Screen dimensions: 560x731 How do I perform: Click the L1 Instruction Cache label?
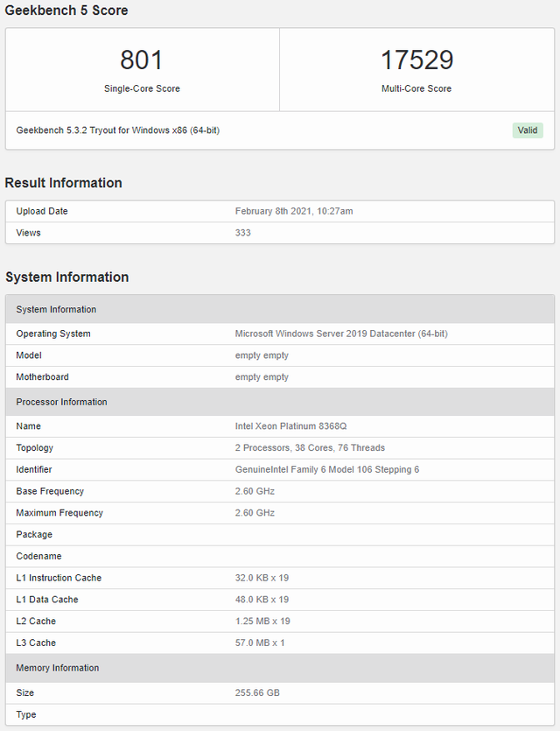(59, 578)
